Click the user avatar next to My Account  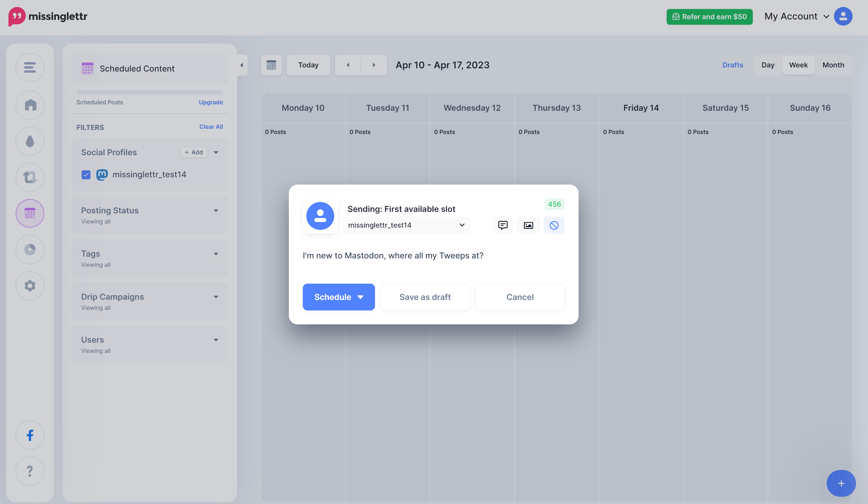coord(843,16)
